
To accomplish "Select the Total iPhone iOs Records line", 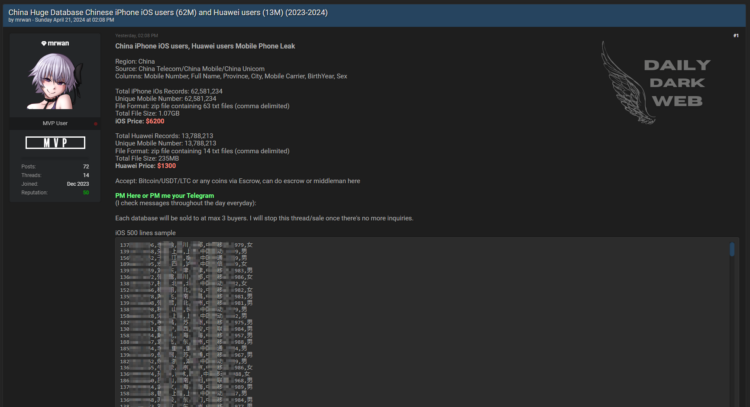I will [169, 91].
